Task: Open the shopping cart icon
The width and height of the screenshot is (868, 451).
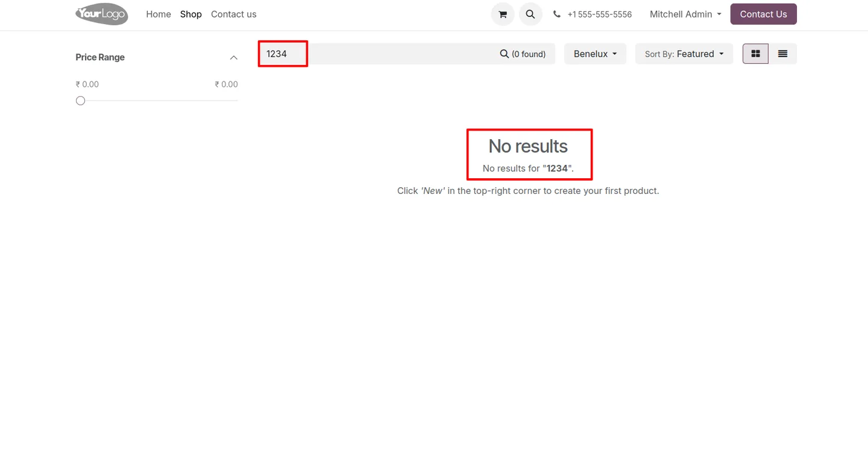Action: point(503,14)
